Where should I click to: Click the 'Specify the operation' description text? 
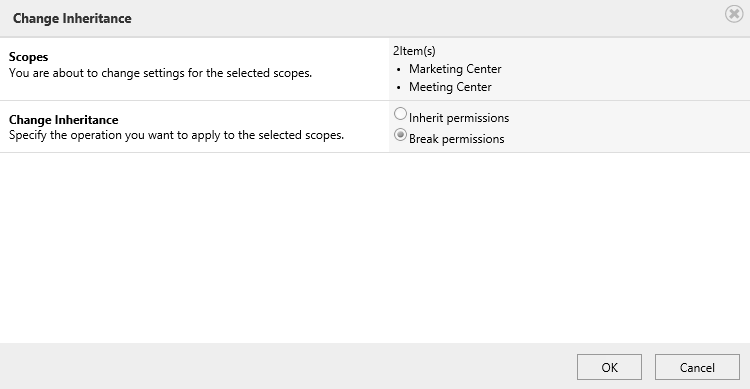(176, 135)
